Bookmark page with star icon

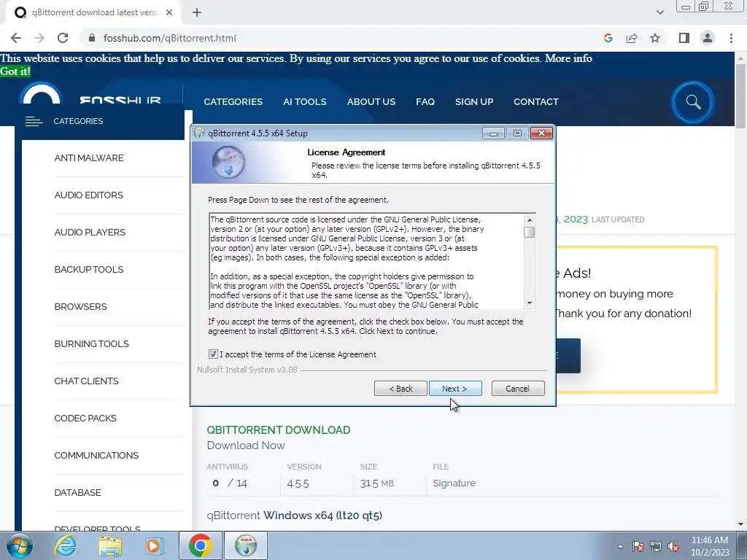point(655,38)
